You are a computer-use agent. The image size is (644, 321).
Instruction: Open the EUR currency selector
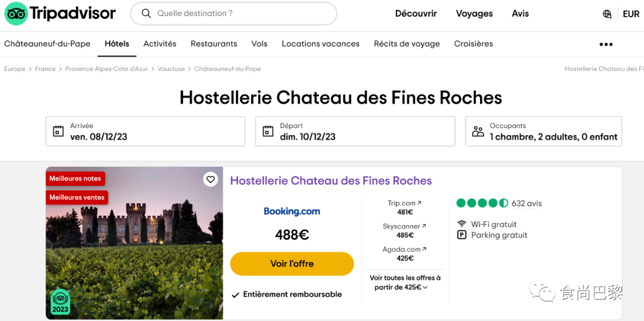pos(631,14)
